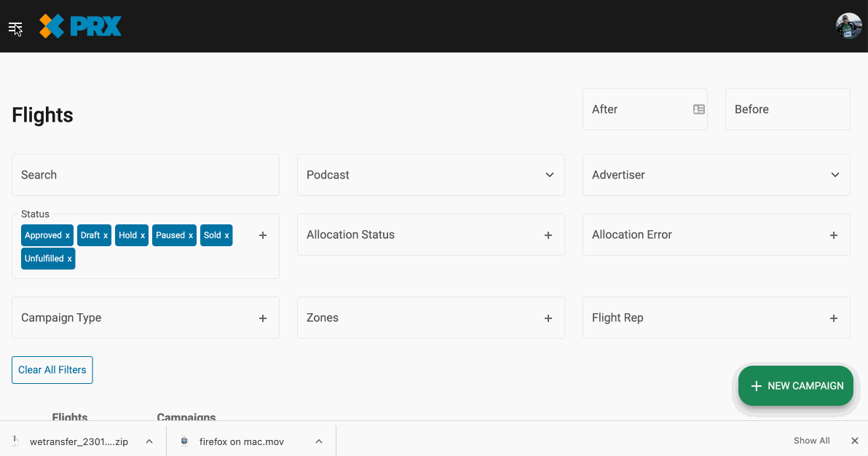Image resolution: width=868 pixels, height=456 pixels.
Task: Open the wetransfer zip download
Action: [79, 441]
